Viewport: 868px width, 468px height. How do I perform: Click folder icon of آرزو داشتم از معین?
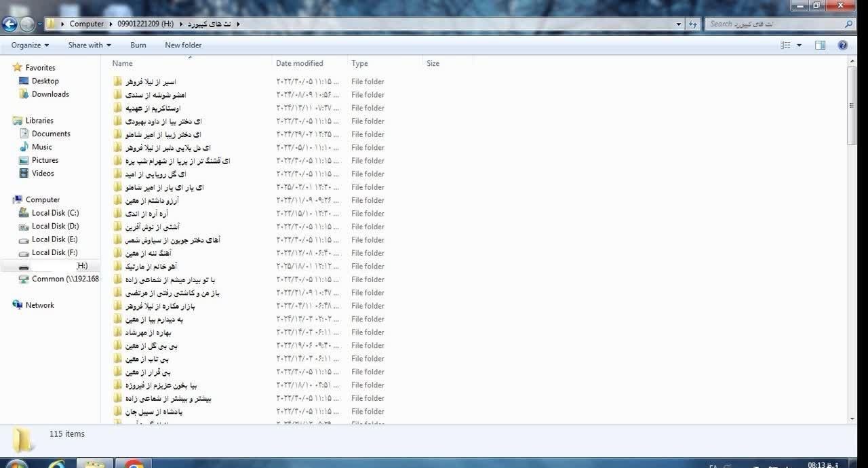pos(118,200)
